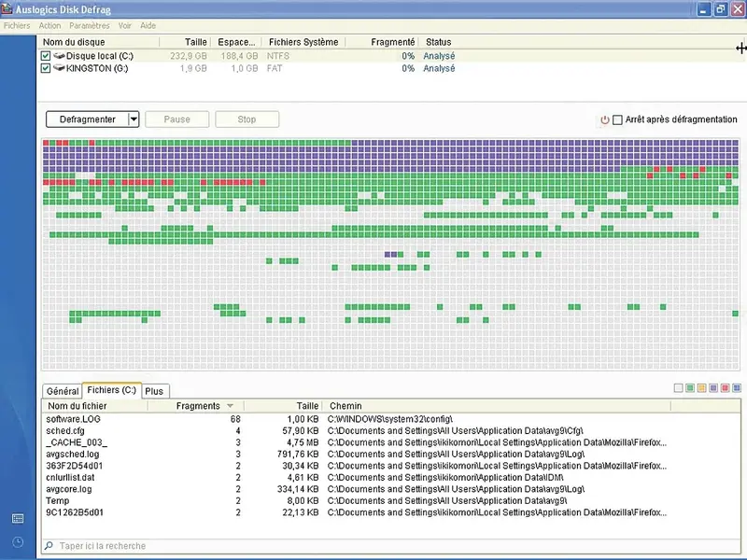The width and height of the screenshot is (747, 560).
Task: Open the Paramètres menu
Action: pyautogui.click(x=89, y=26)
